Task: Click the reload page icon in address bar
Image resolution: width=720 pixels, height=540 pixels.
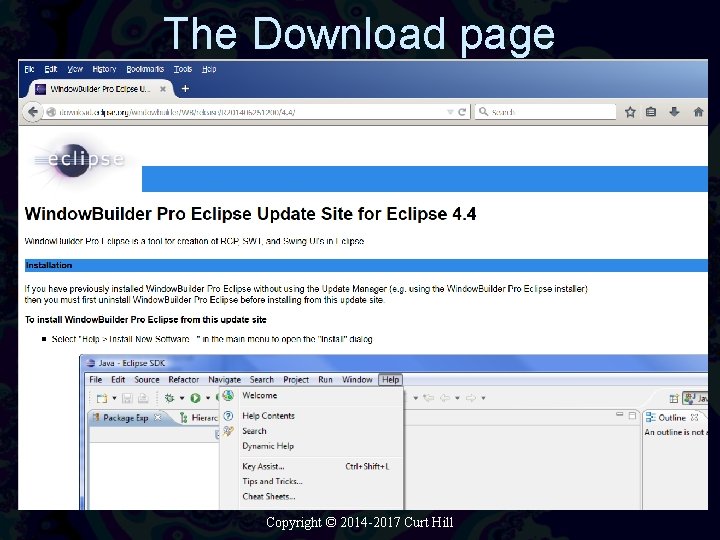Action: click(x=462, y=112)
